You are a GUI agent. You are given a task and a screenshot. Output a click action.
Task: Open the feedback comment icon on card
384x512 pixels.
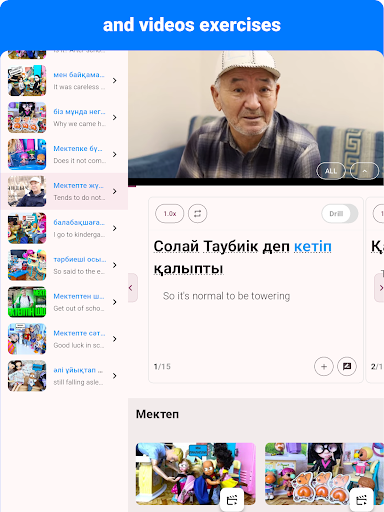click(x=347, y=366)
